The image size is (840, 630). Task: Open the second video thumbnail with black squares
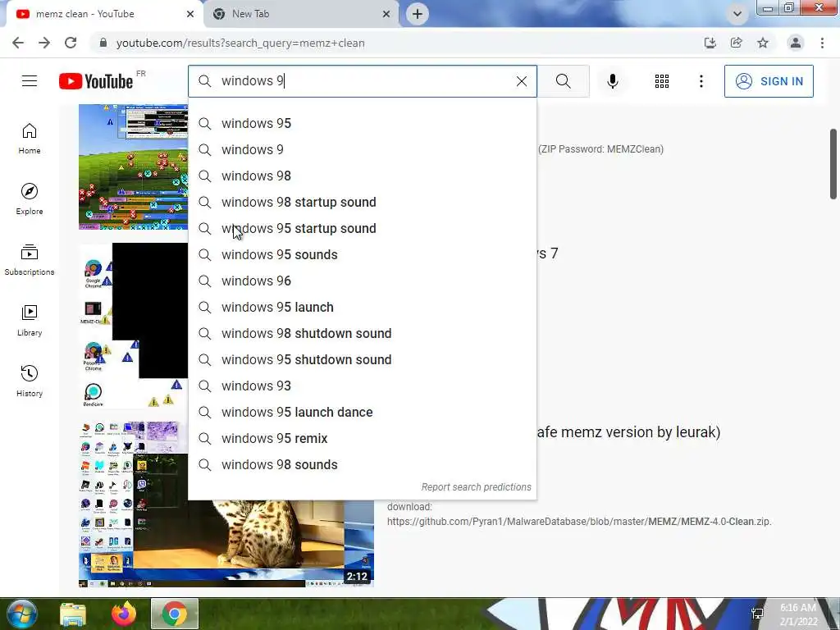click(x=133, y=326)
